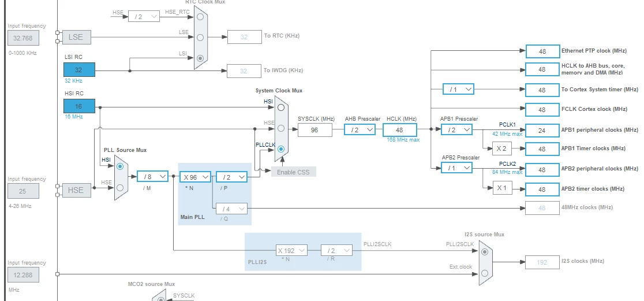Open the APB1 Prescaler dropdown
The image size is (644, 301).
coord(456,130)
